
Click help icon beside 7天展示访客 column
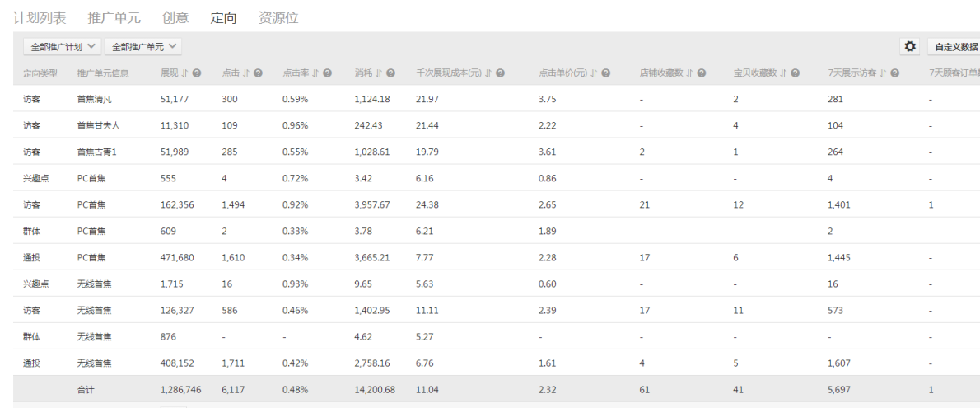894,74
